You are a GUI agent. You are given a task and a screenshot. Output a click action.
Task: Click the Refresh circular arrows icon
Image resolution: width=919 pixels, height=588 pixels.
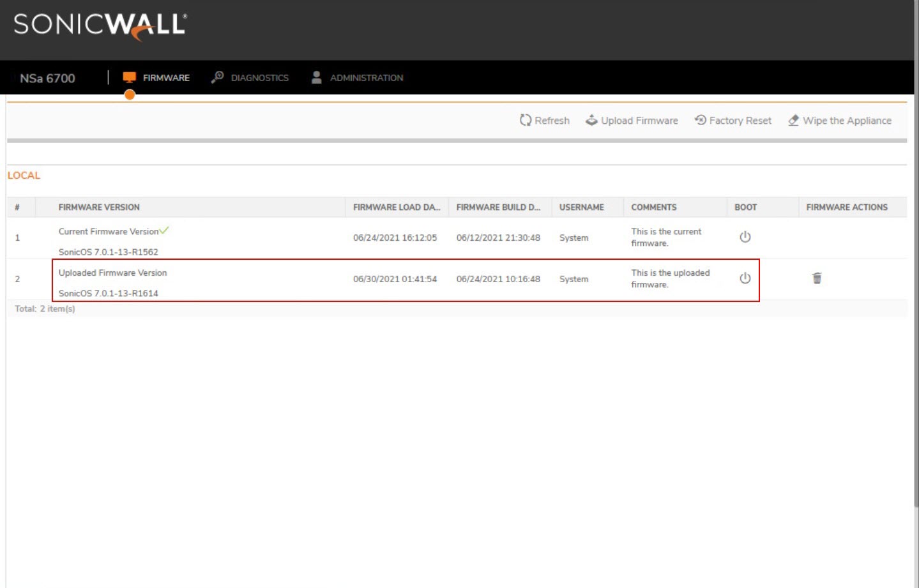click(x=525, y=120)
